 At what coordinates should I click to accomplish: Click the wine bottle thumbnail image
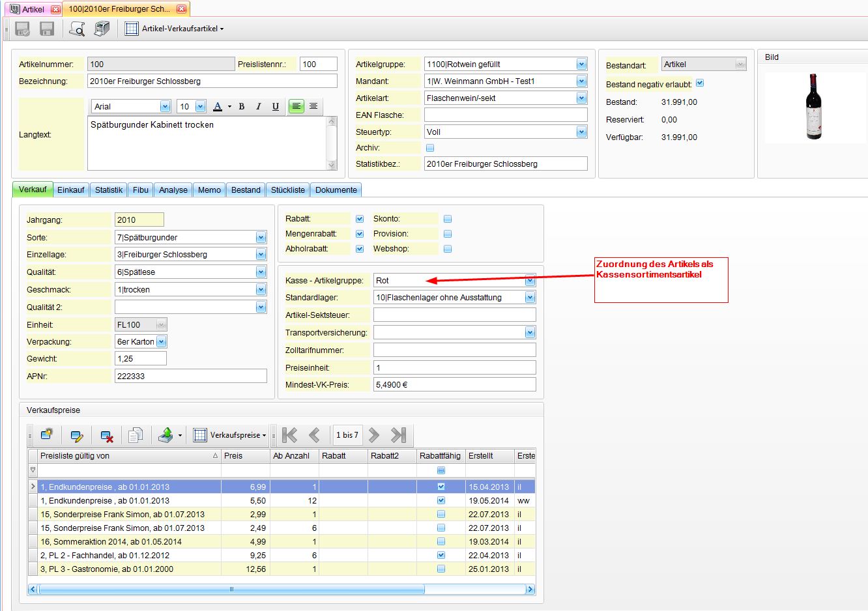pyautogui.click(x=813, y=107)
